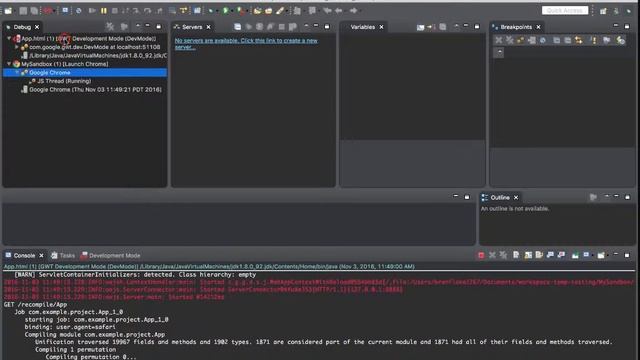Click Remove Selected Breakpoints X icon
Image resolution: width=640 pixels, height=360 pixels.
[499, 40]
